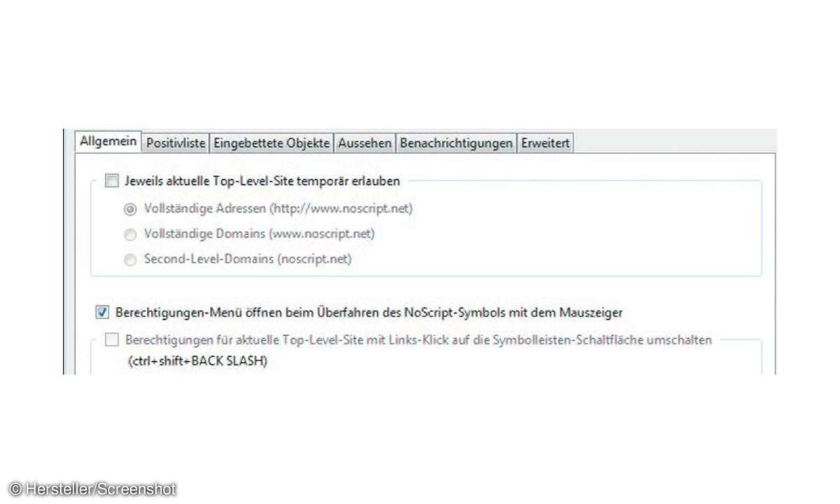Screen dimensions: 840x504
Task: Open the Positivliste tab
Action: click(x=176, y=143)
